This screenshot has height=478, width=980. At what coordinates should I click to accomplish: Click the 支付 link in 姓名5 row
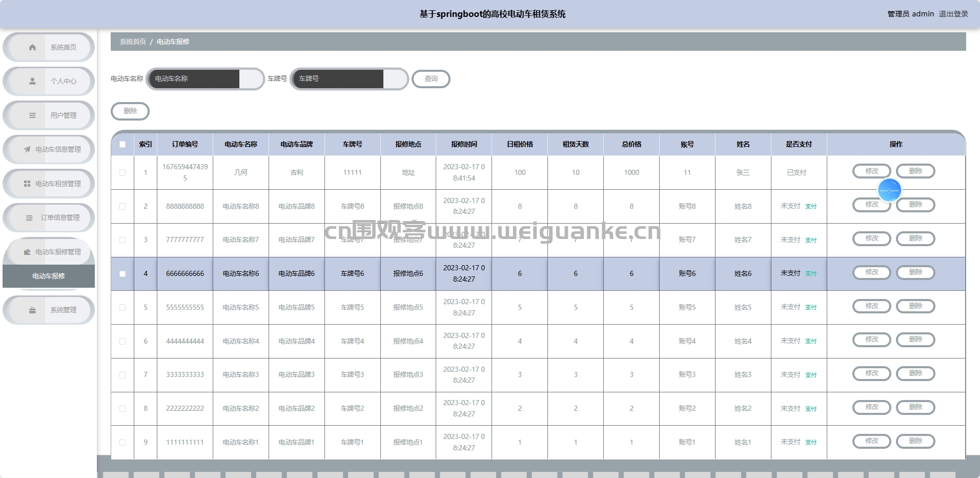811,307
